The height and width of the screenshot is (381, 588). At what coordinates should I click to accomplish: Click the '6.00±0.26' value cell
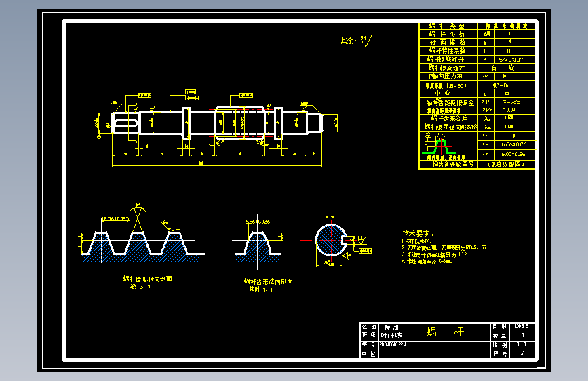514,154
